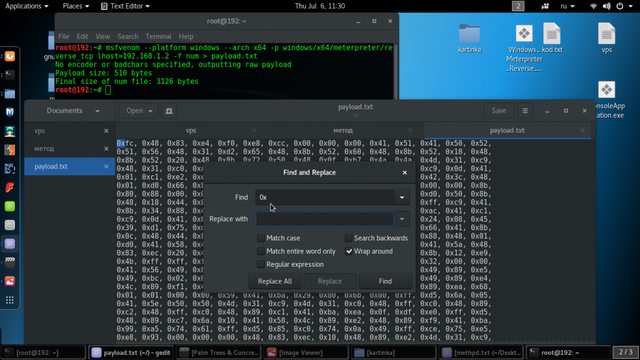Focus the Replace with text field
Screen dimensions: 640x360
pos(325,219)
